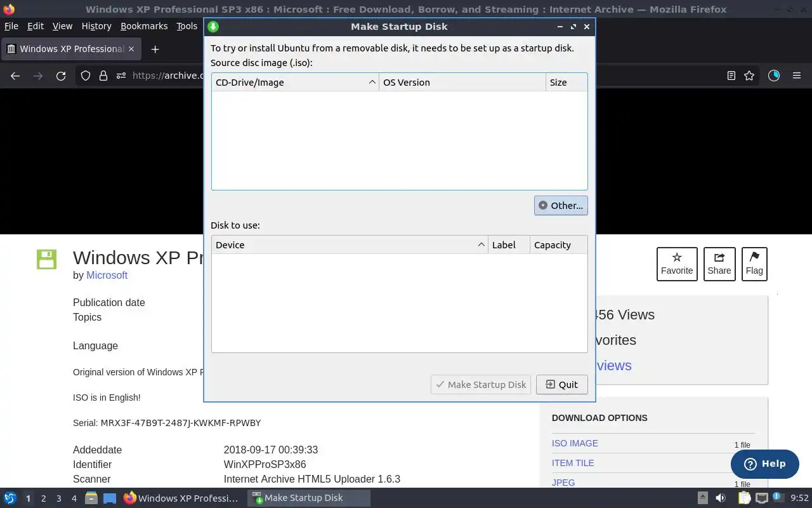Click the Firefox account icon in toolbar

click(774, 76)
